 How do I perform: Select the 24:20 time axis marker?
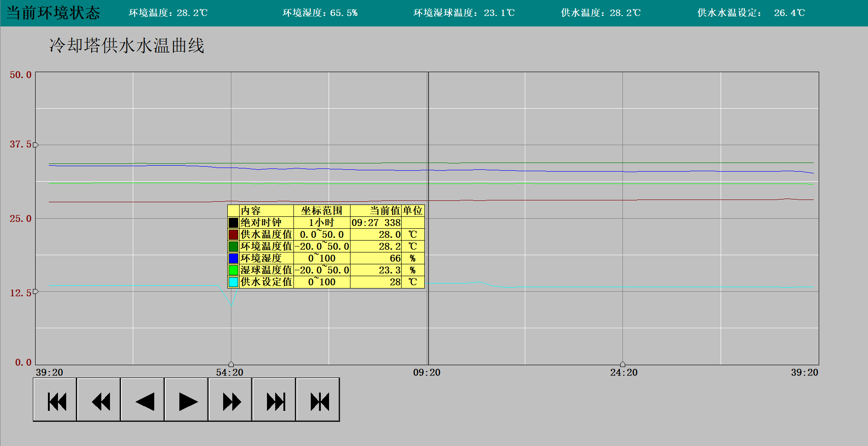pyautogui.click(x=622, y=364)
